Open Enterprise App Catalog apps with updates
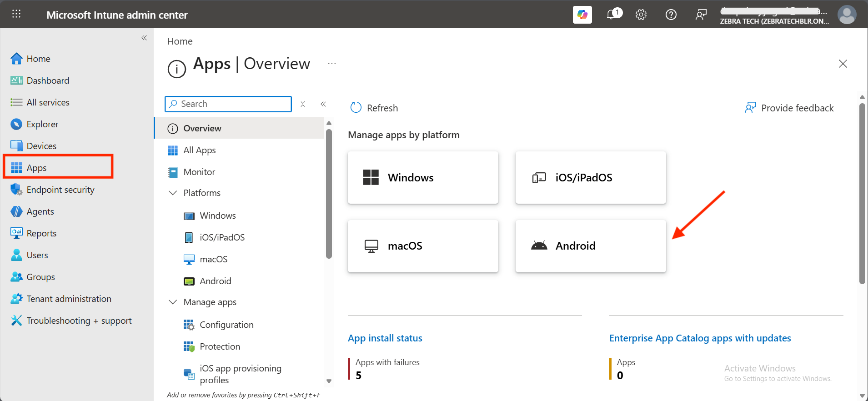Screen dimensions: 868x401 pyautogui.click(x=700, y=338)
